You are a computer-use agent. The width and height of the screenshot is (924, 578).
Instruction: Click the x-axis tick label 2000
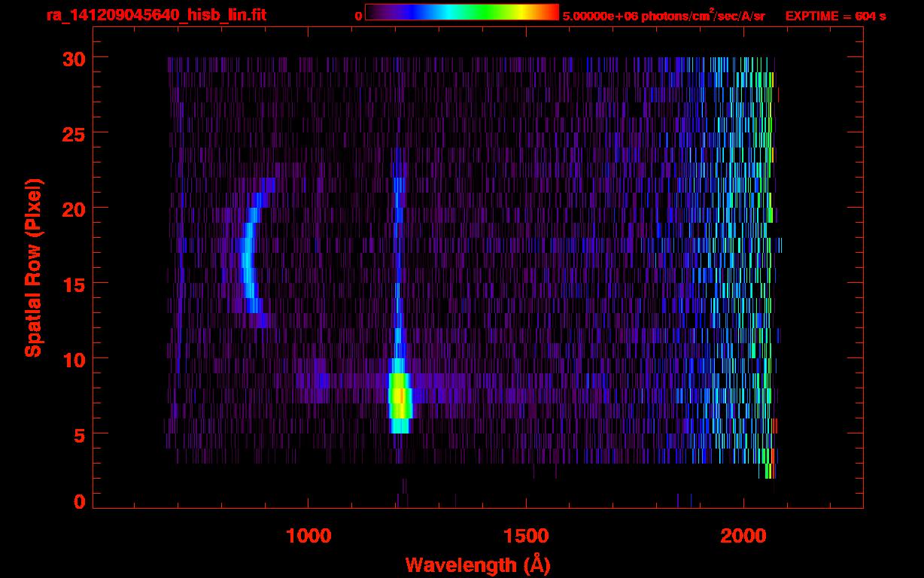[744, 536]
